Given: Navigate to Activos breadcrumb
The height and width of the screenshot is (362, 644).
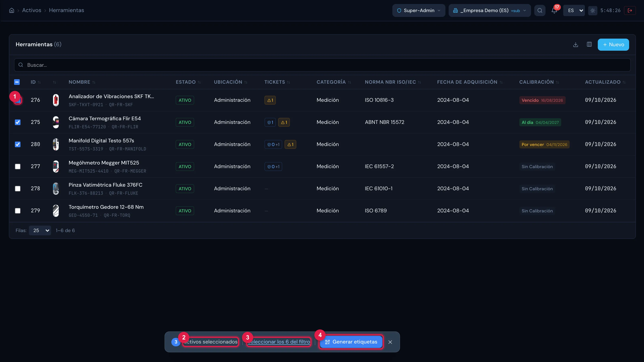Looking at the screenshot, I should click(x=32, y=10).
